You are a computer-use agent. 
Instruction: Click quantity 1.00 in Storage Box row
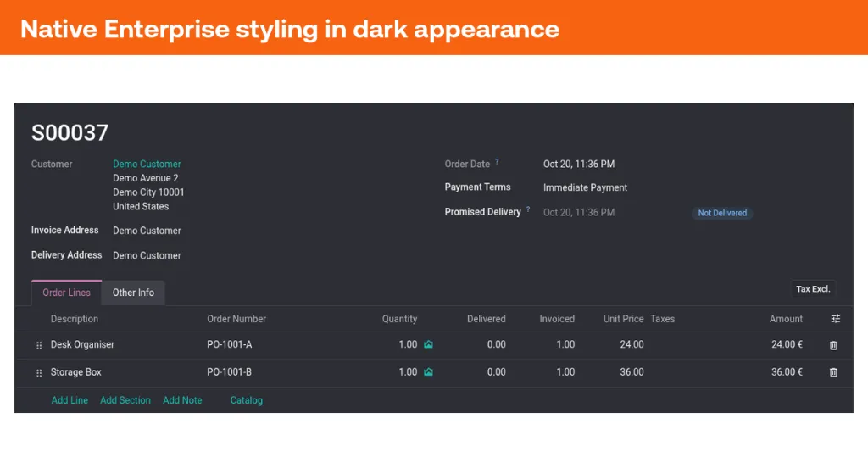(x=408, y=372)
